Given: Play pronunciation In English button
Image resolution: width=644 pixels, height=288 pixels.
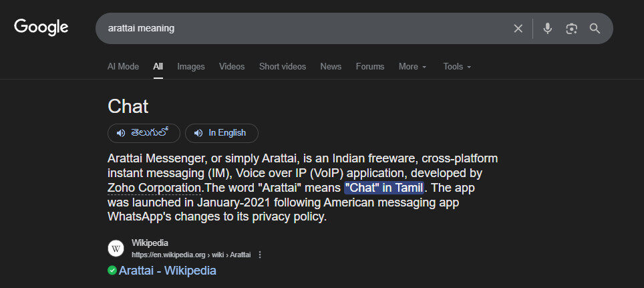Looking at the screenshot, I should pyautogui.click(x=221, y=133).
